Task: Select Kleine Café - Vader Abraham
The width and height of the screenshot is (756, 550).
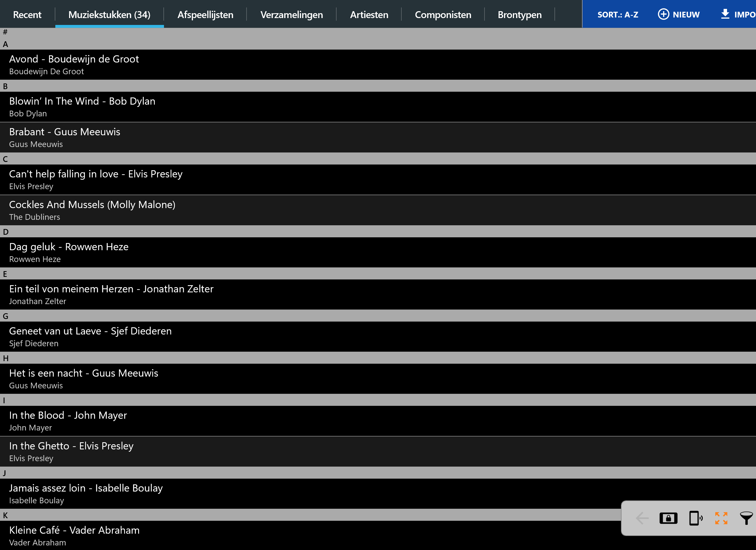Action: [378, 535]
